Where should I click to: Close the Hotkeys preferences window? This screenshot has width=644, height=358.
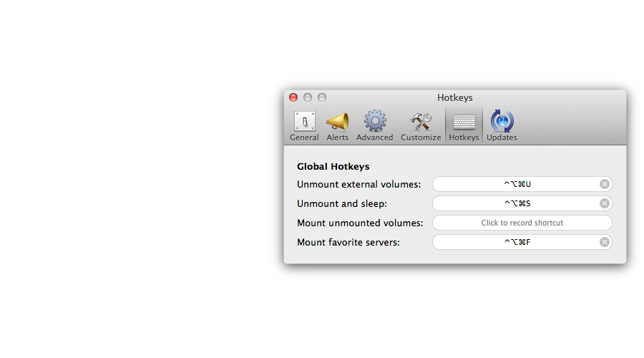[293, 97]
